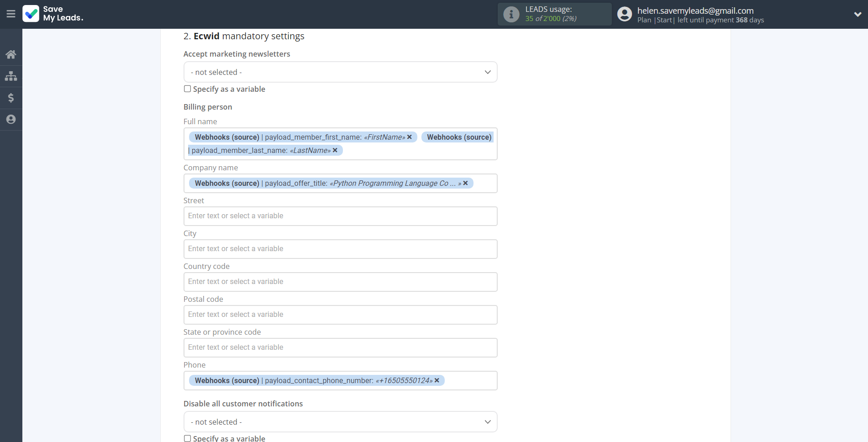Check Specify as a variable under newsletters
Viewport: 868px width, 442px height.
click(187, 89)
